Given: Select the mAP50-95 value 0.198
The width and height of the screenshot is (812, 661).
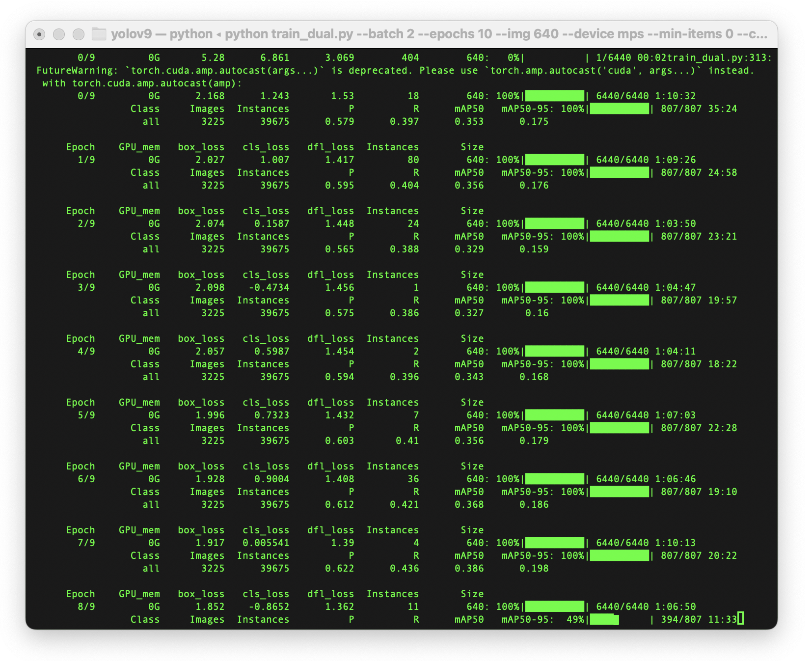Looking at the screenshot, I should tap(534, 568).
